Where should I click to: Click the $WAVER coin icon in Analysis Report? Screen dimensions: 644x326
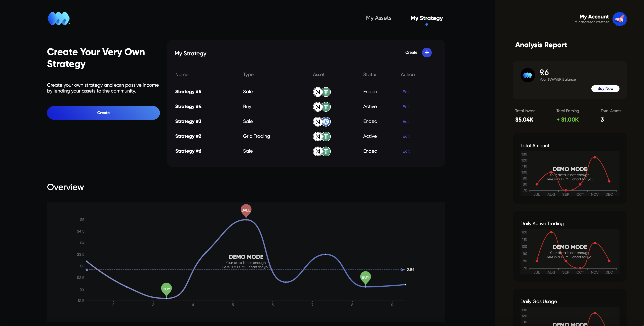pyautogui.click(x=528, y=75)
